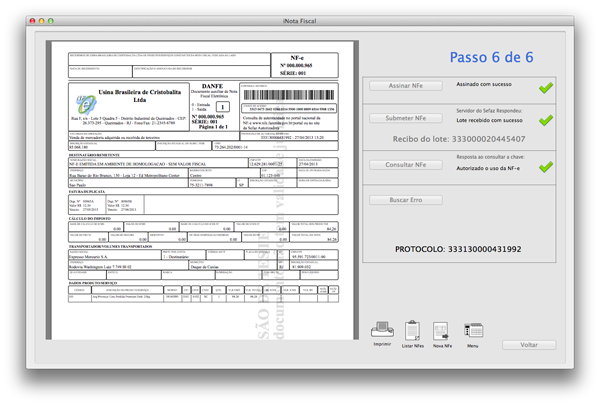The image size is (600, 405).
Task: Go to Menu using the Menu icon
Action: 473,330
